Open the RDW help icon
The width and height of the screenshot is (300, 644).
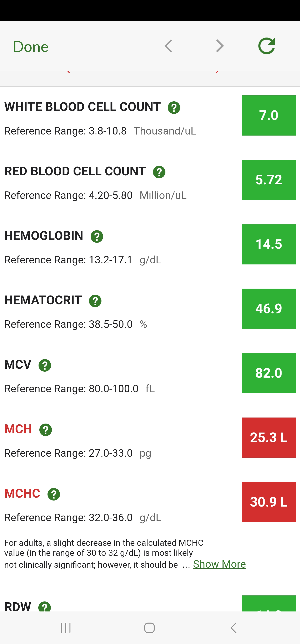pos(44,607)
